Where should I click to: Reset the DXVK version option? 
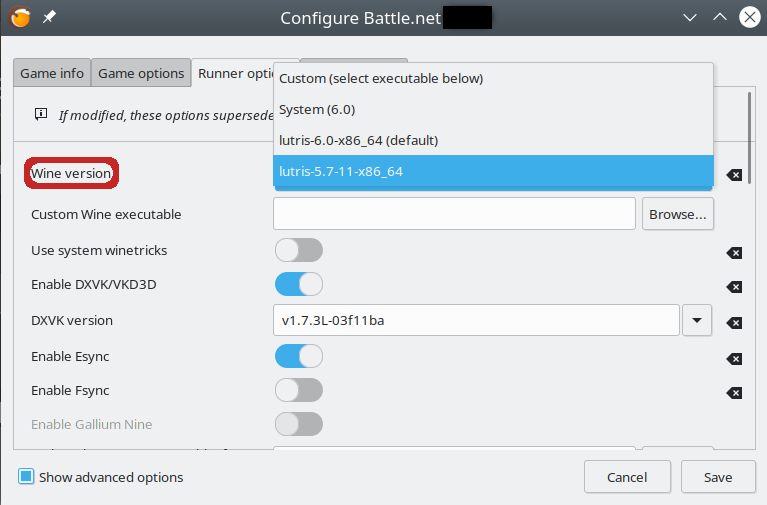coord(734,322)
